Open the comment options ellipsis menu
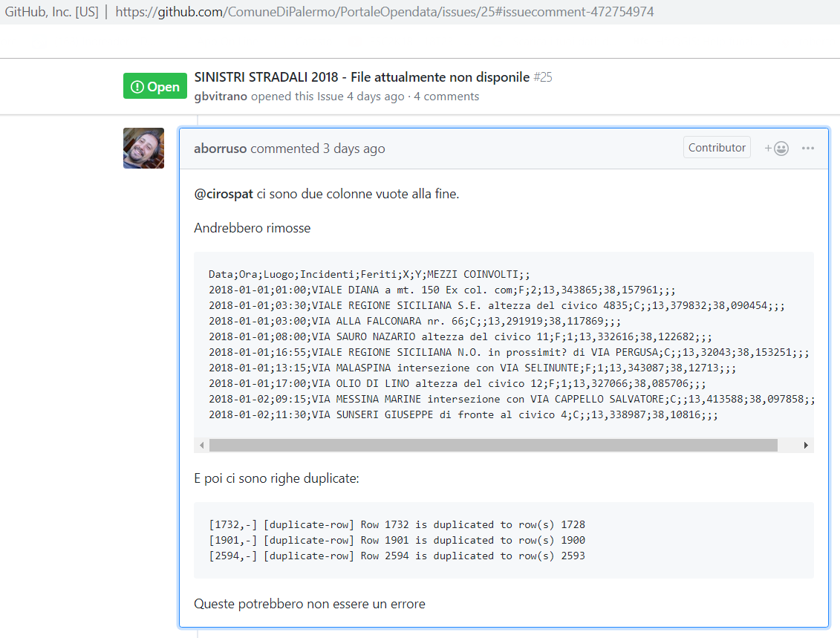Image resolution: width=840 pixels, height=638 pixels. pos(808,149)
